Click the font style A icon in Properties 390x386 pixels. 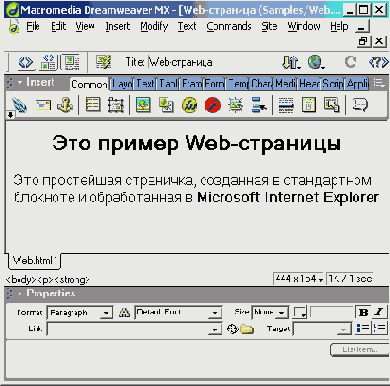click(x=124, y=313)
